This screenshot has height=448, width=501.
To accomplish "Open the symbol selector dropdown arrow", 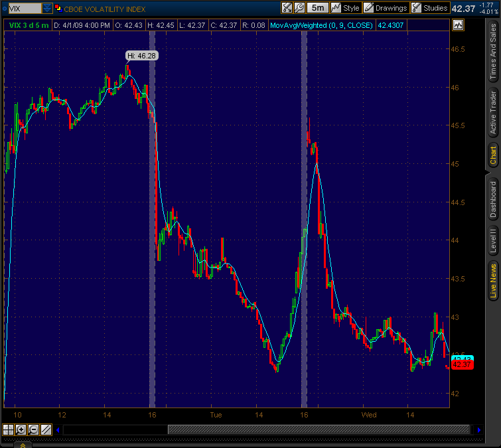I will pyautogui.click(x=47, y=9).
